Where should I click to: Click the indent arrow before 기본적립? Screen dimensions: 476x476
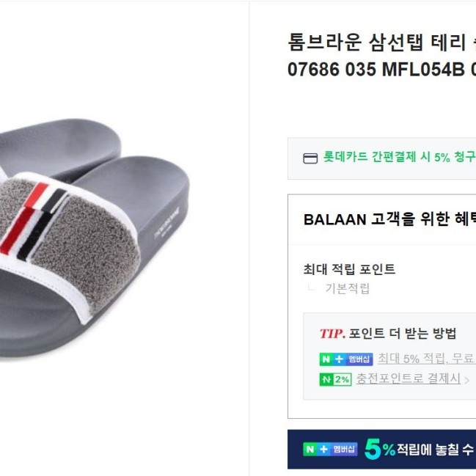coord(312,288)
